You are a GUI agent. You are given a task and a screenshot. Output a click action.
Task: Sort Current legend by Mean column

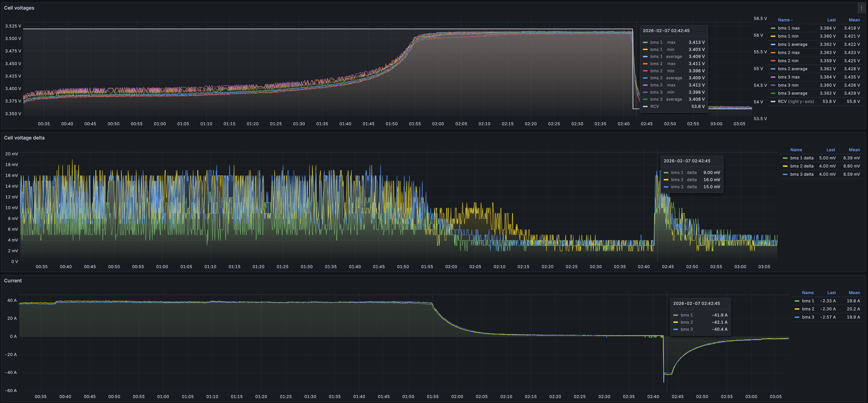coord(854,293)
